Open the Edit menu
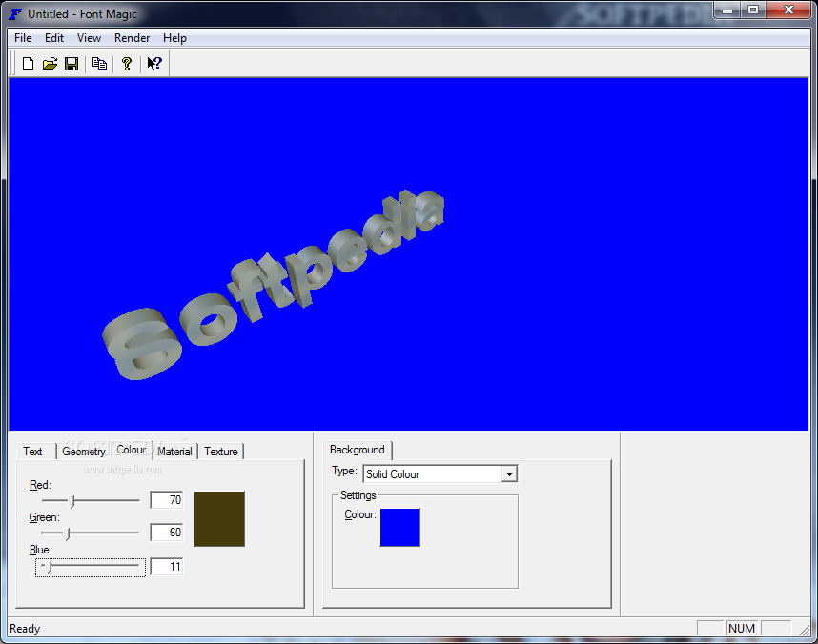This screenshot has width=818, height=644. pos(54,38)
